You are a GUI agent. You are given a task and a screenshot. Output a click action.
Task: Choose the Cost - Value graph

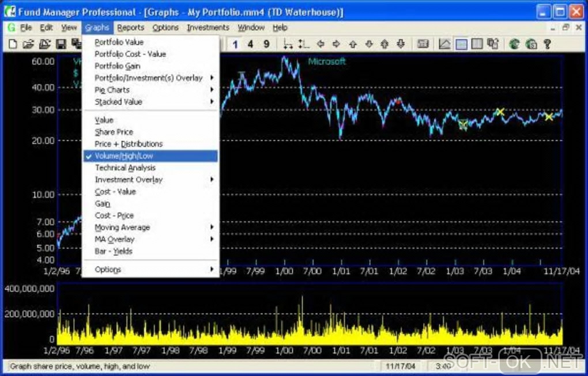150,192
